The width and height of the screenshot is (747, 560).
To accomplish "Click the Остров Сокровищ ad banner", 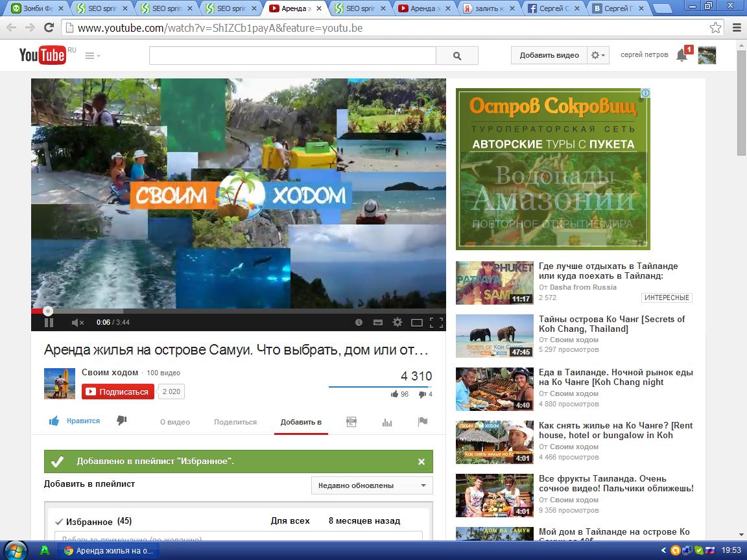I will (x=553, y=169).
